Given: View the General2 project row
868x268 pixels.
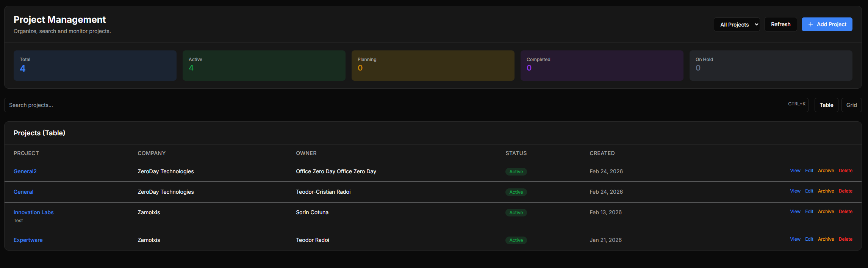Looking at the screenshot, I should (x=795, y=171).
